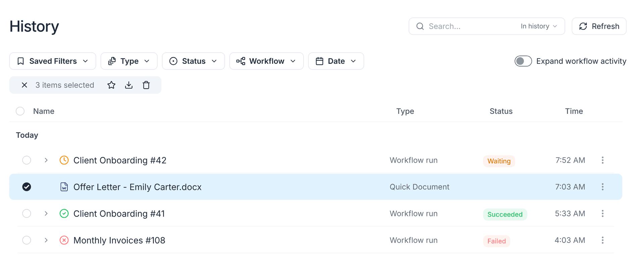This screenshot has width=644, height=256.
Task: Click the History page title
Action: 34,26
